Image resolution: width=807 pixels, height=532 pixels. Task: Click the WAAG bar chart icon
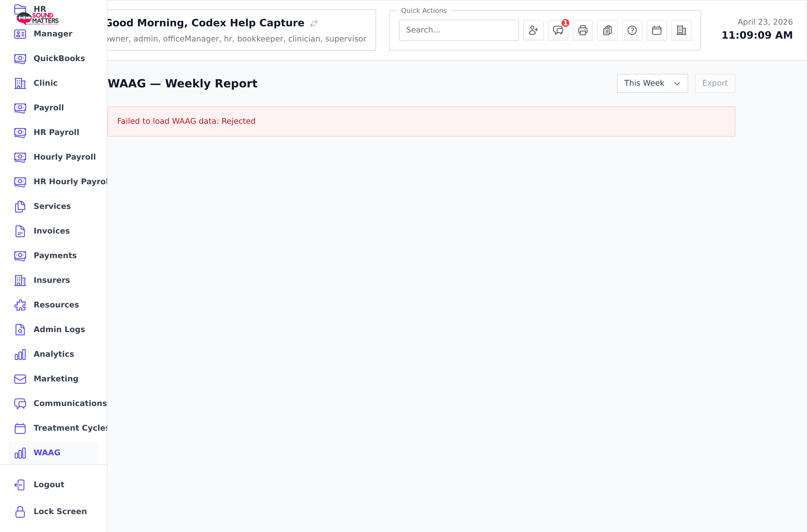click(x=20, y=452)
